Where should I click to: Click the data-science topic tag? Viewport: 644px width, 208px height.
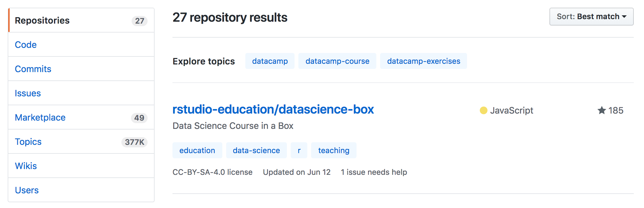256,150
